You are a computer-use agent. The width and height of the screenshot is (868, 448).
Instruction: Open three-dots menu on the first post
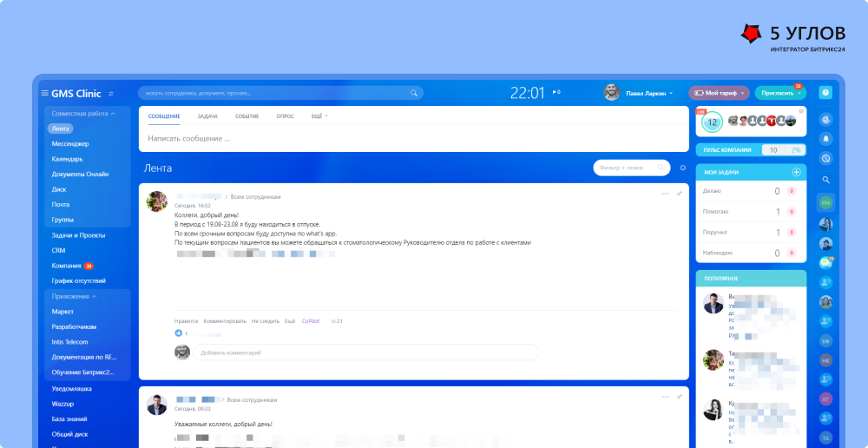click(x=666, y=194)
